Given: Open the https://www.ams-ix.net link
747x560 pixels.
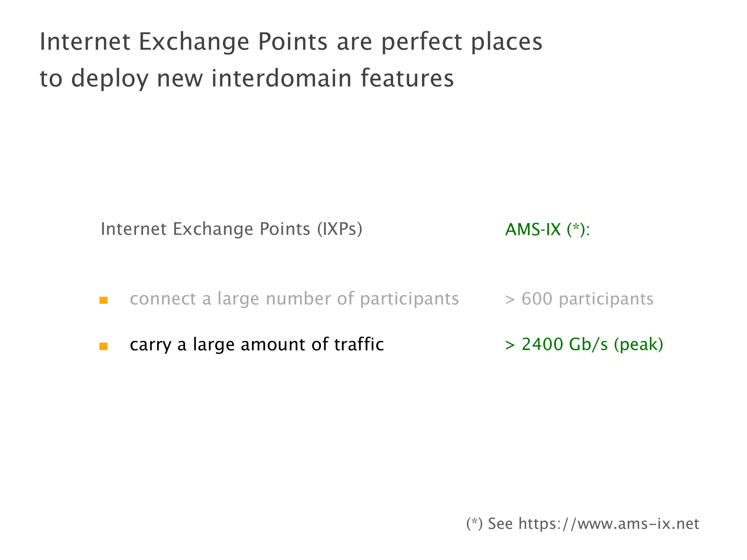Looking at the screenshot, I should (608, 524).
